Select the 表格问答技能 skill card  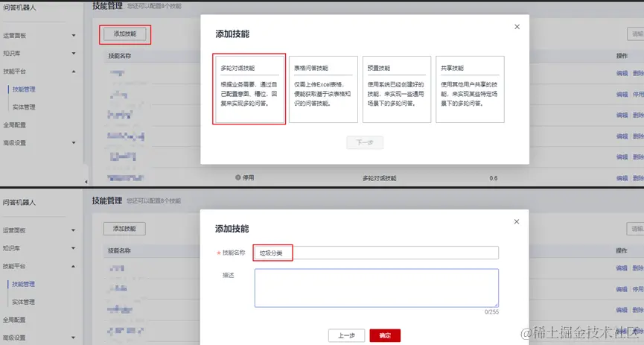point(323,89)
